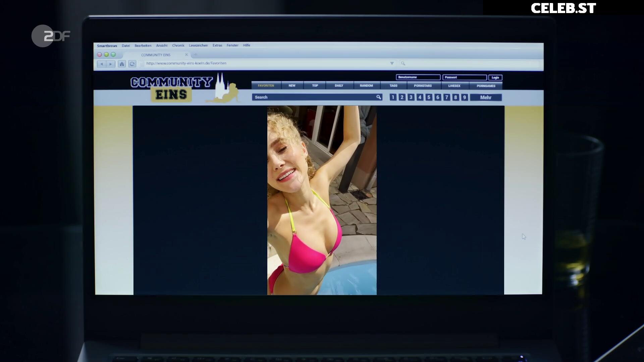The image size is (644, 362).
Task: Click the Passwort input field
Action: (464, 77)
